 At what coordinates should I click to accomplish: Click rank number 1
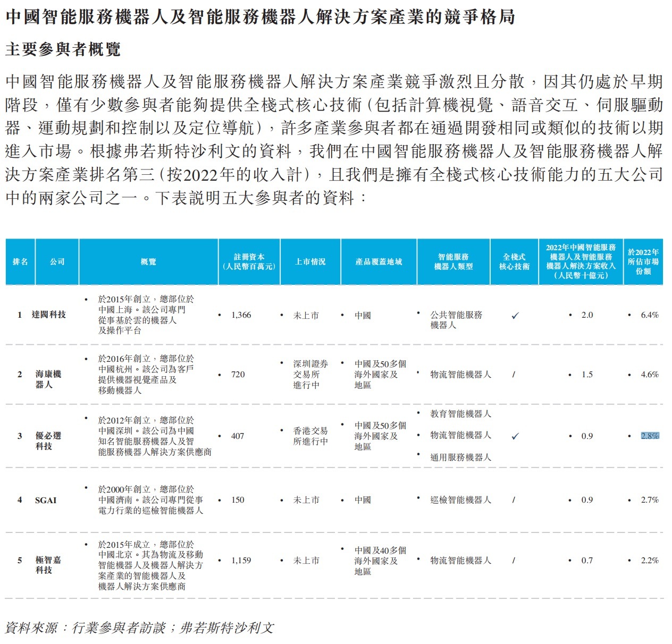pos(20,315)
